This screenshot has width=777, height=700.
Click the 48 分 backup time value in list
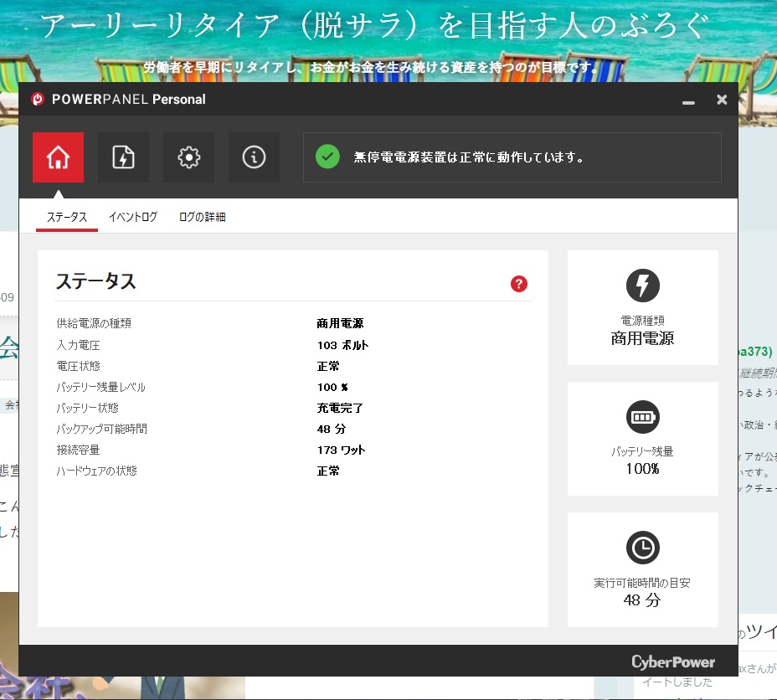coord(332,429)
